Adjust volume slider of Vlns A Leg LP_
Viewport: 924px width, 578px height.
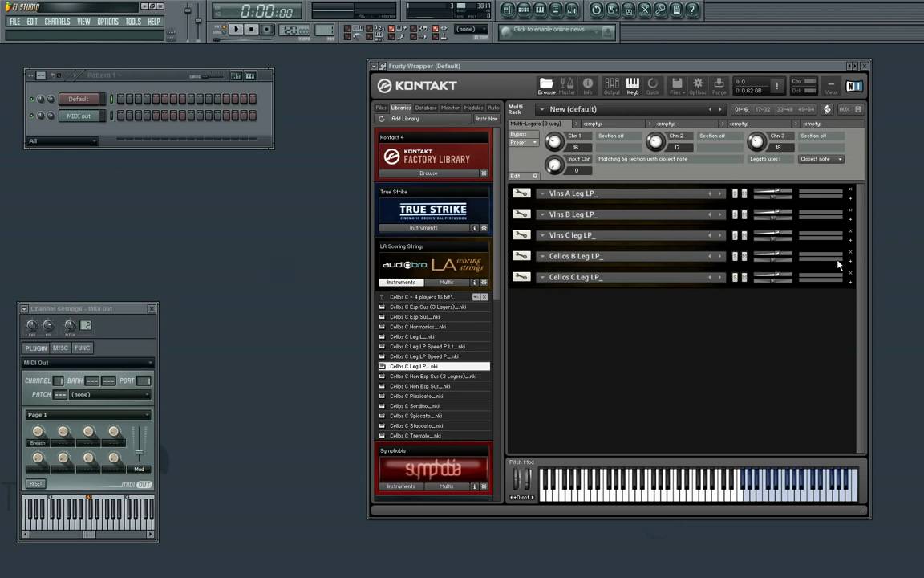772,190
